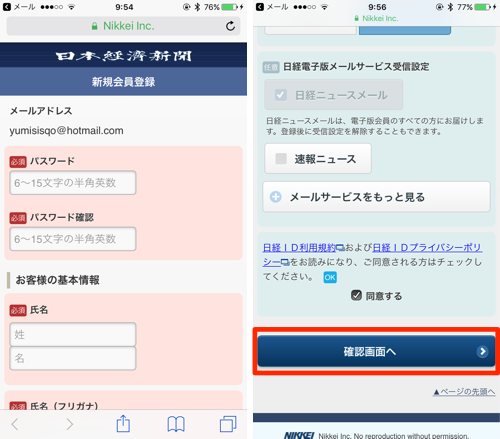Open the 日経IDプライバシーポリシー link
The height and width of the screenshot is (439, 500).
[372, 255]
